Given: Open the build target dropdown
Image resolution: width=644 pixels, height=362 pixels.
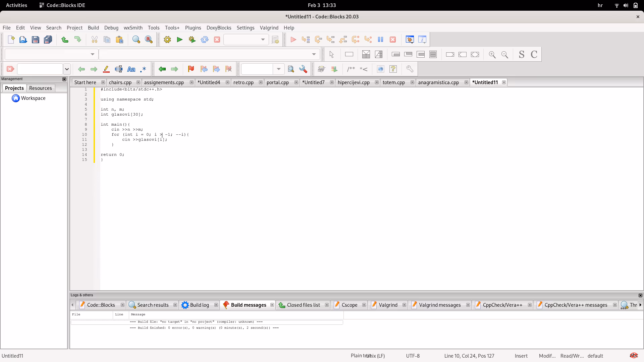Looking at the screenshot, I should [x=263, y=40].
